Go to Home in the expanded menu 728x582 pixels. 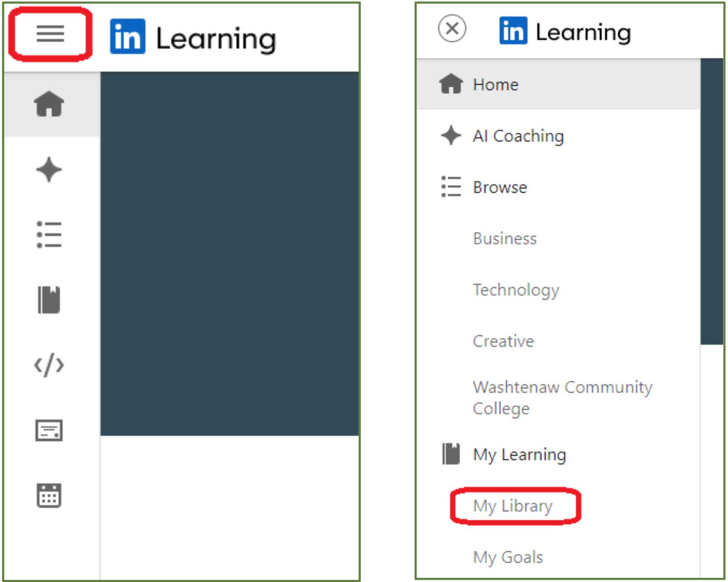[559, 84]
